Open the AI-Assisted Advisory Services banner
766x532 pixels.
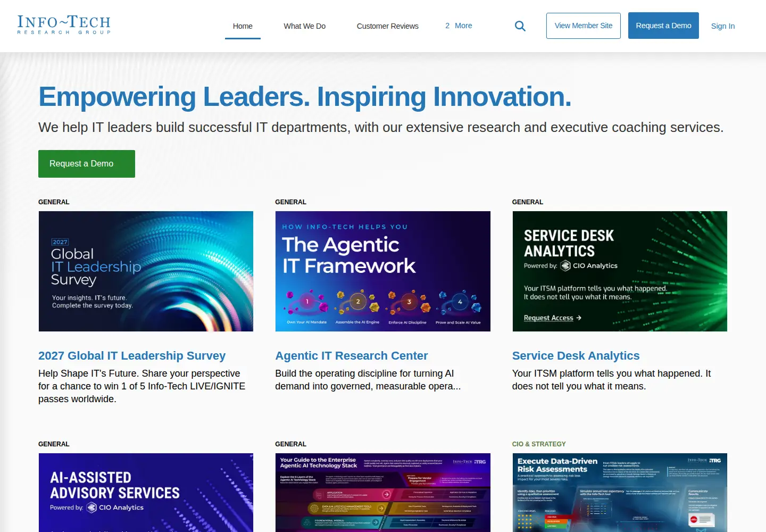[146, 493]
